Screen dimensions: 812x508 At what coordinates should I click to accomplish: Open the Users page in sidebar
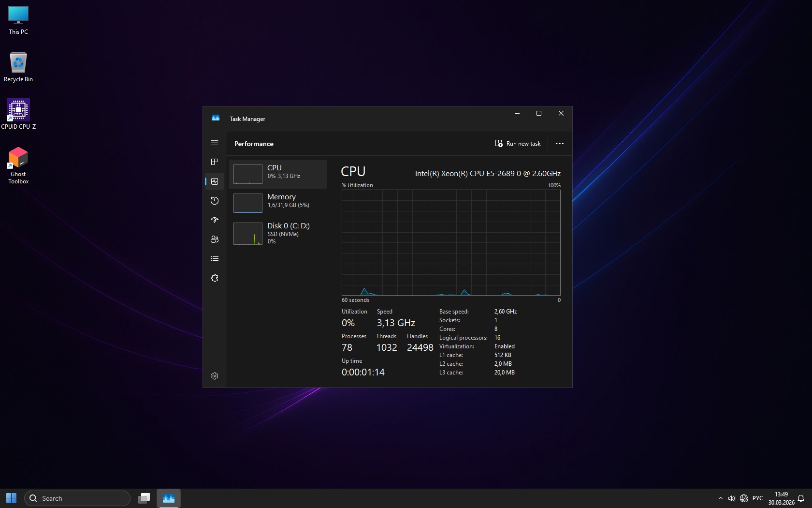[x=215, y=239]
